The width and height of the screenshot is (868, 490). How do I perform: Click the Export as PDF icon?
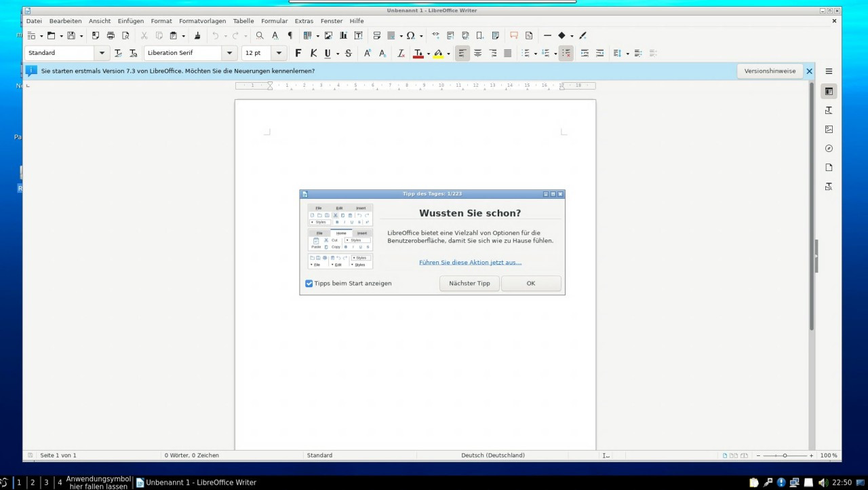pyautogui.click(x=96, y=35)
